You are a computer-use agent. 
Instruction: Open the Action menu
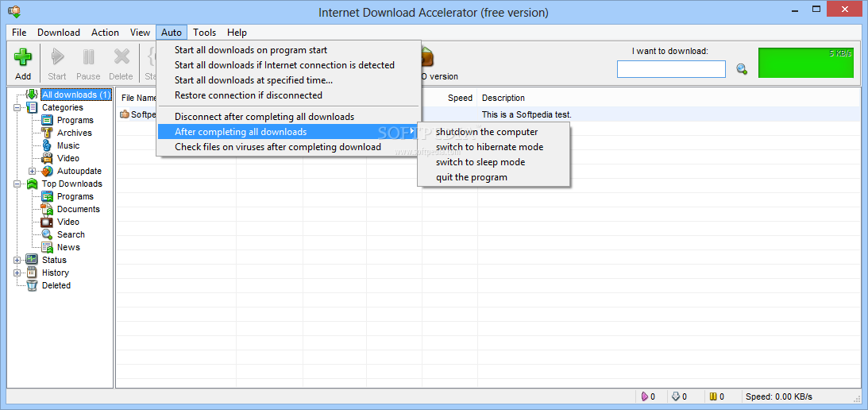point(105,33)
